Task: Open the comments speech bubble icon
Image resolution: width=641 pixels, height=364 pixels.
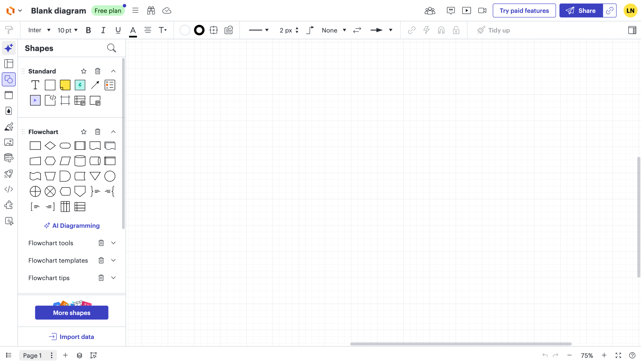Action: click(x=451, y=11)
